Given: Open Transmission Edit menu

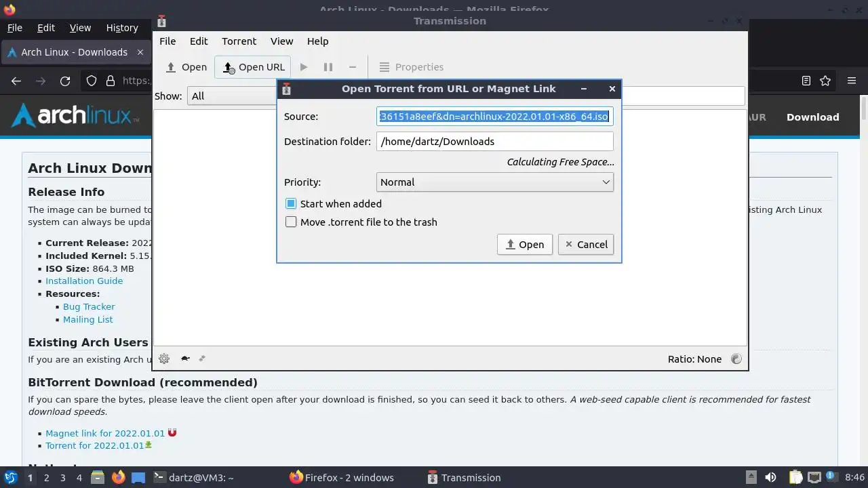Looking at the screenshot, I should click(199, 41).
